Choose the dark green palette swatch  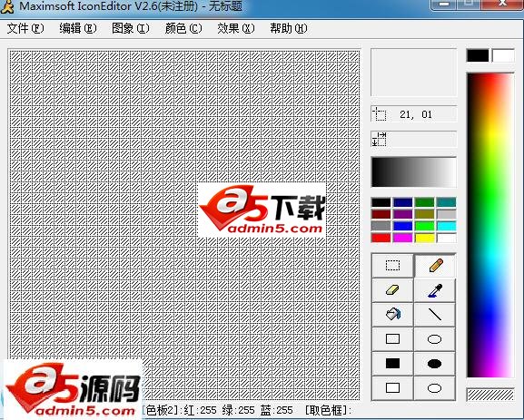[x=424, y=202]
